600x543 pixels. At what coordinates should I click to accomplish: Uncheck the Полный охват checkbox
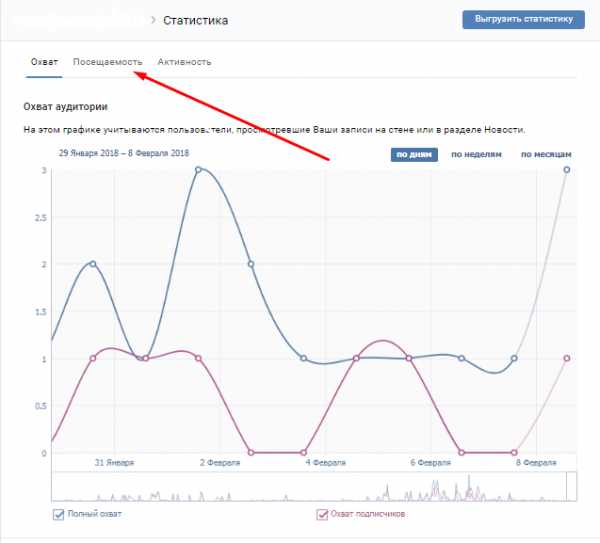coord(58,514)
